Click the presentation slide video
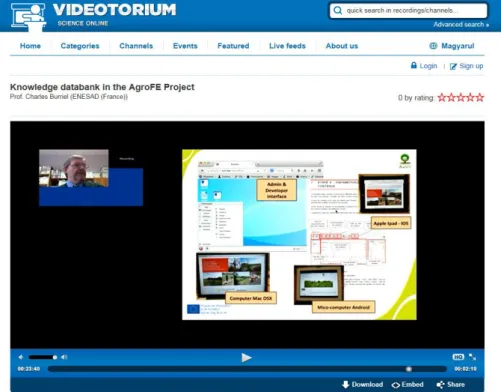 299,235
